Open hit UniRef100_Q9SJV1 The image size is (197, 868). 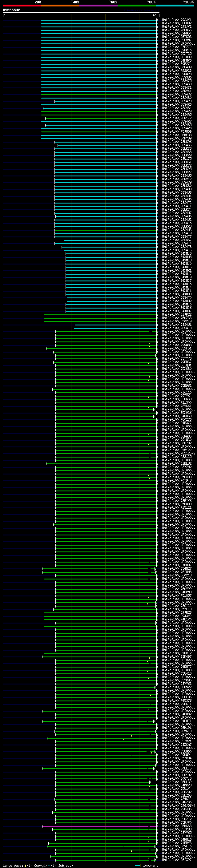(x=176, y=20)
